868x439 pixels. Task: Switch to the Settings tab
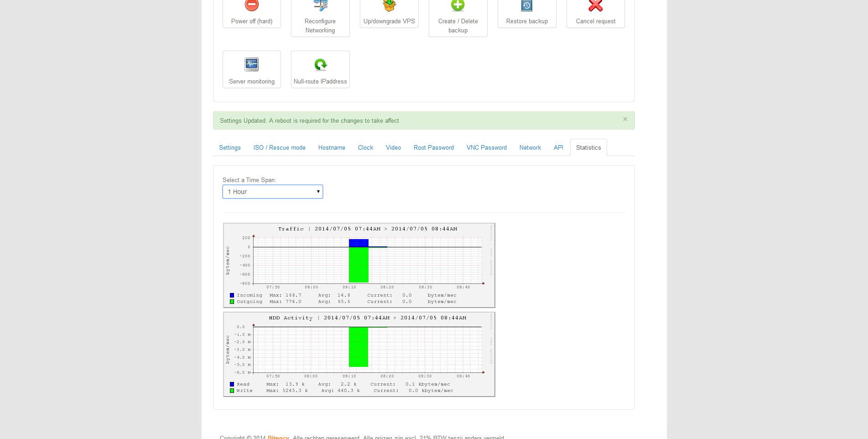230,148
